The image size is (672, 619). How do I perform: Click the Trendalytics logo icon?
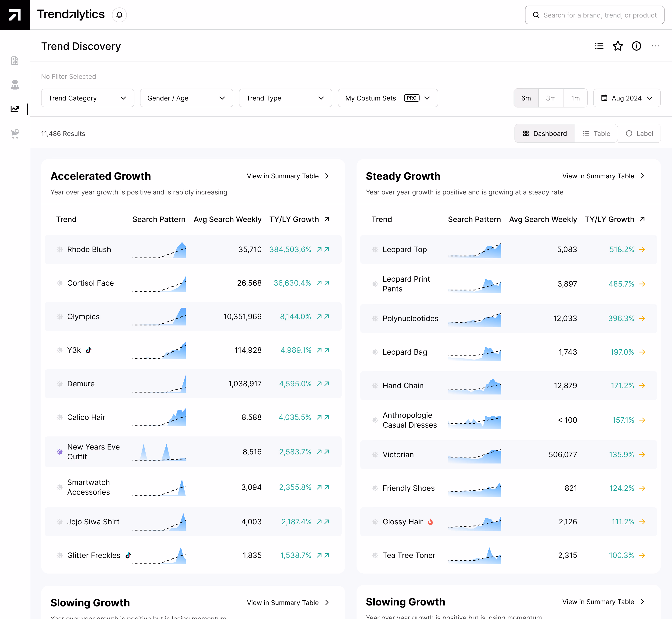[15, 15]
